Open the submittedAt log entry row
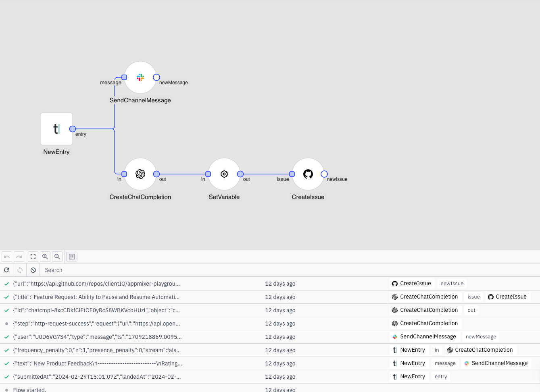Image resolution: width=540 pixels, height=392 pixels. pyautogui.click(x=97, y=377)
